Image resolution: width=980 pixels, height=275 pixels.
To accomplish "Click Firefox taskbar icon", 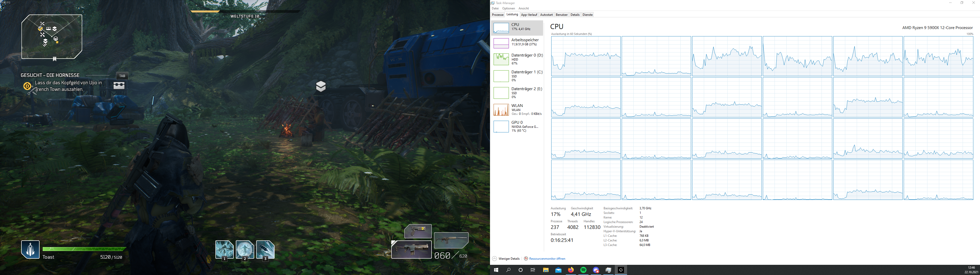I will point(571,270).
